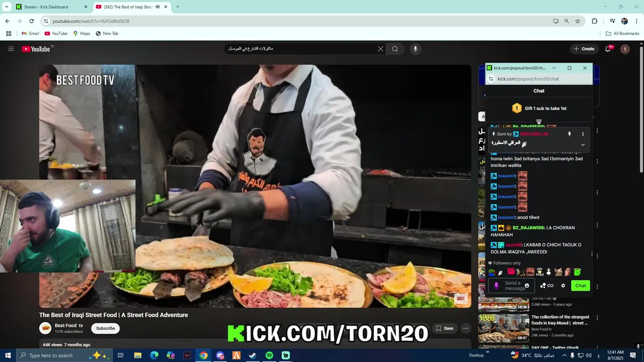Click the Best Food tv channel name
Screen dimensions: 644x362
(x=68, y=325)
